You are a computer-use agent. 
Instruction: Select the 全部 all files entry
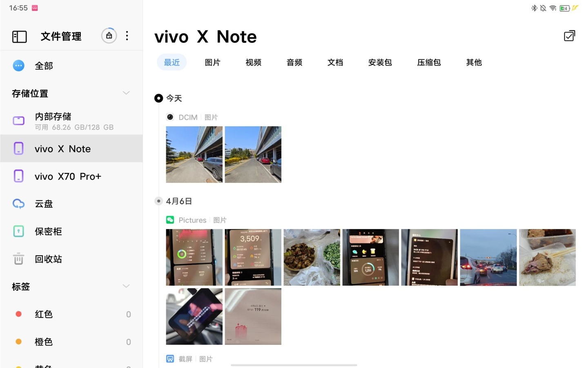[71, 66]
